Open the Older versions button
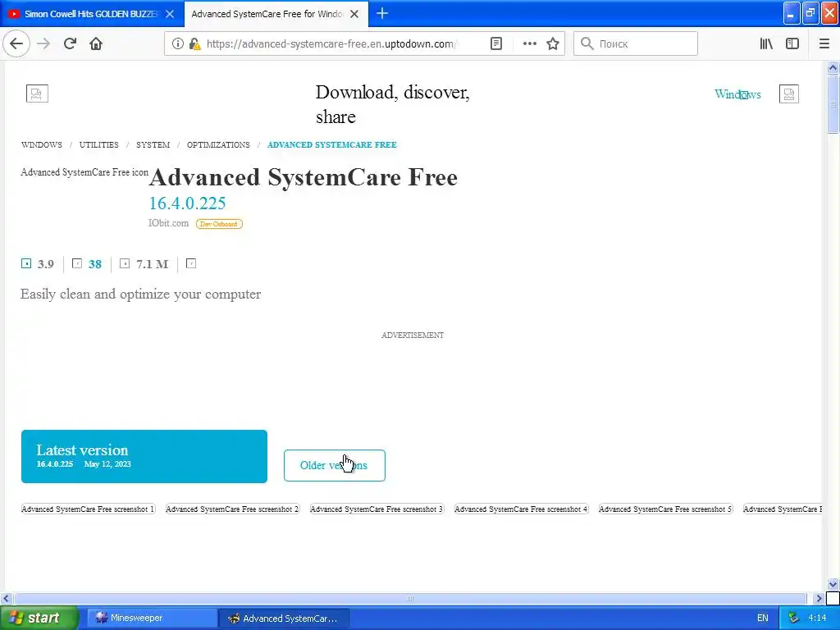This screenshot has width=840, height=630. pos(335,465)
